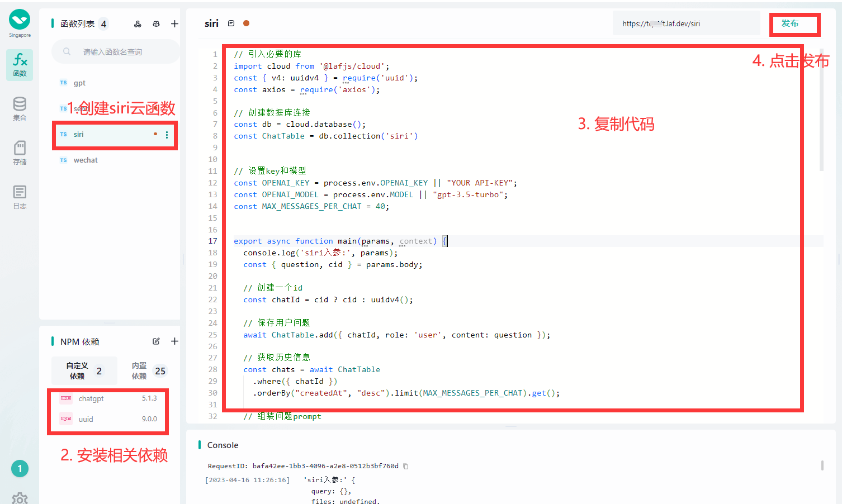This screenshot has height=504, width=842.
Task: Open the 函数 (Functions) panel in the sidebar
Action: click(x=19, y=64)
